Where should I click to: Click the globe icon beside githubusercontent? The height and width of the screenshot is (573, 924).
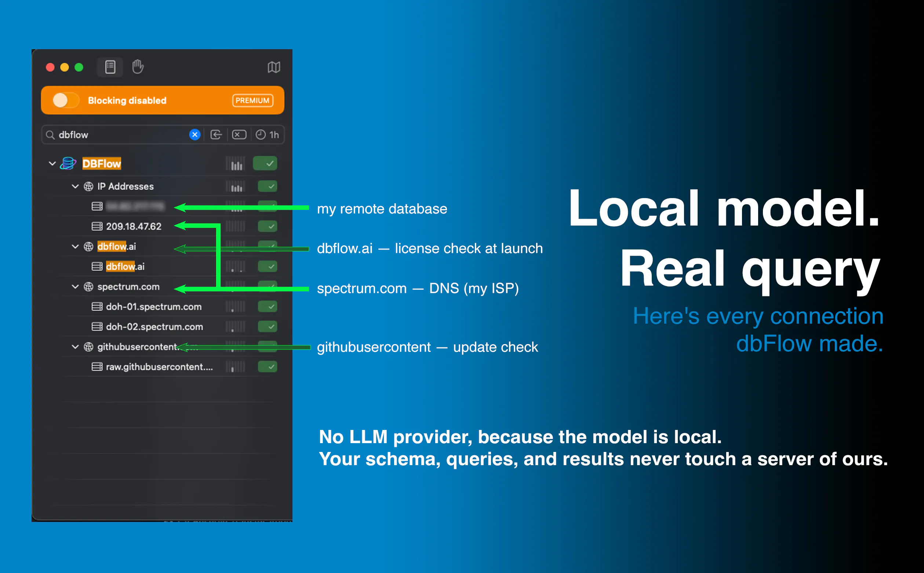click(88, 347)
